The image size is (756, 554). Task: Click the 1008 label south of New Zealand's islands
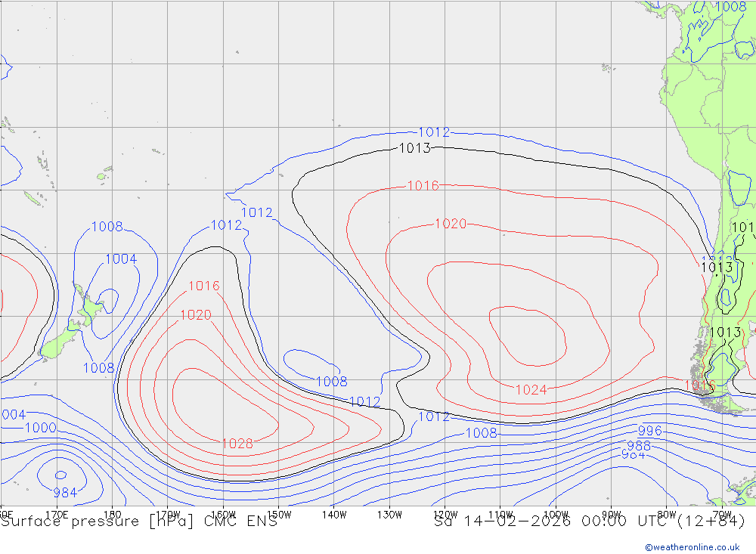tap(98, 368)
